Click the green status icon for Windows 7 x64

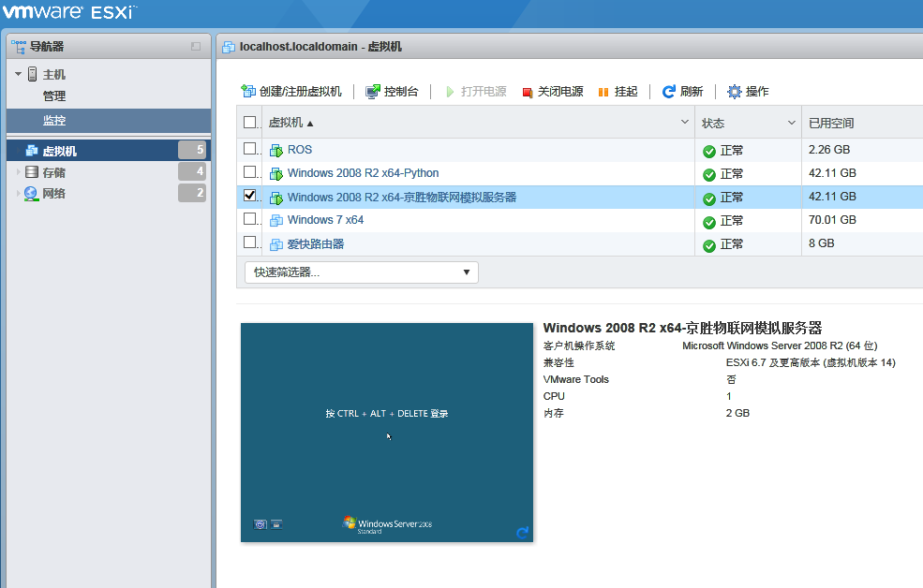pyautogui.click(x=709, y=222)
